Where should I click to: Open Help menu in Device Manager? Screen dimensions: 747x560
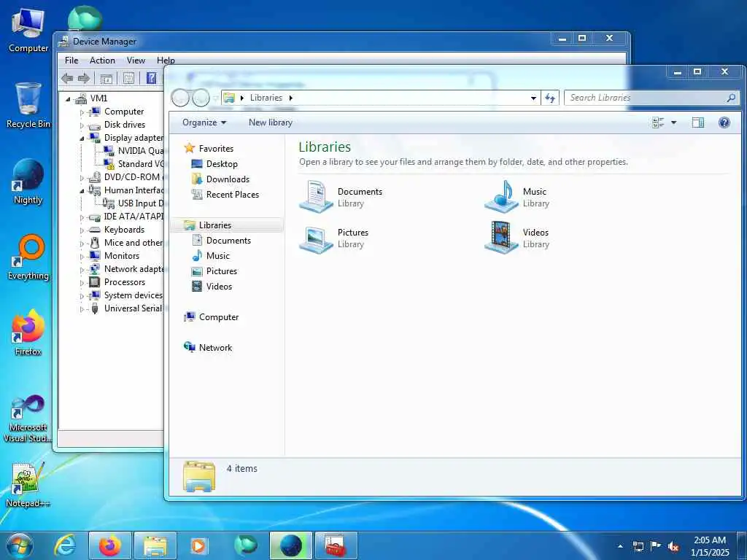(166, 61)
